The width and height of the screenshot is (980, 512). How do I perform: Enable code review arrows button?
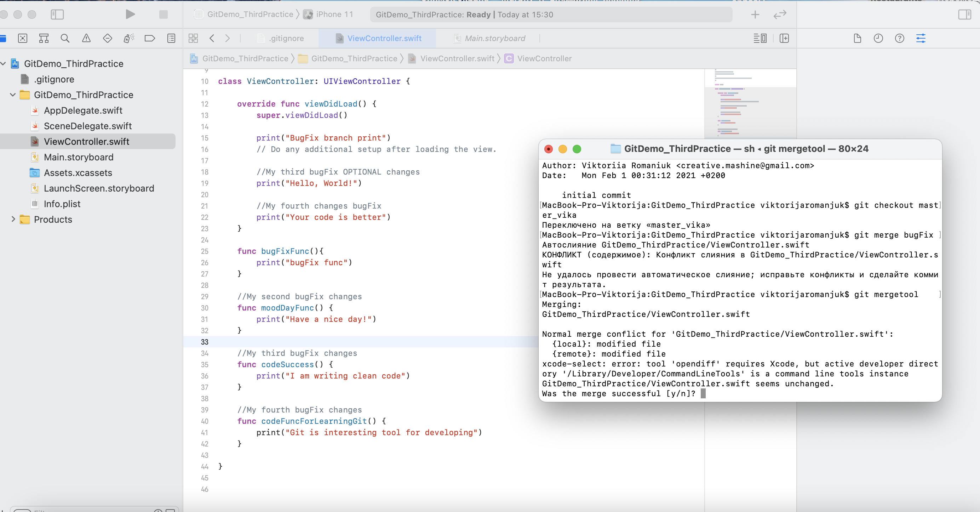click(x=780, y=15)
